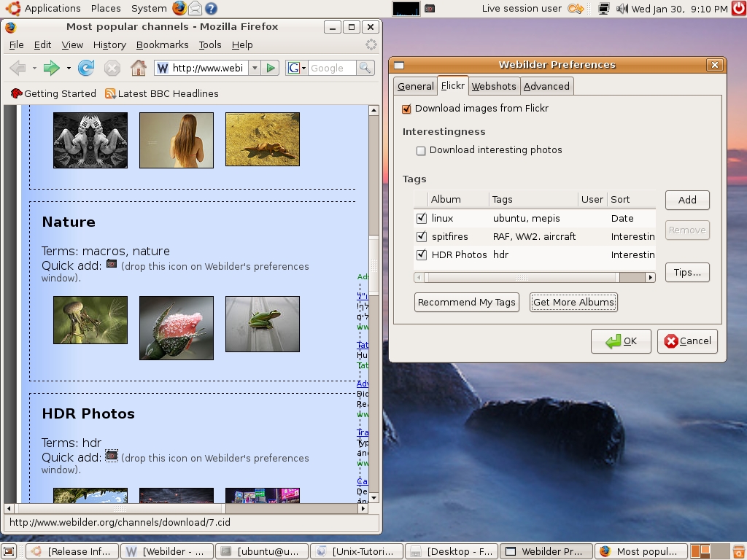Click the date and time clock
The height and width of the screenshot is (560, 747).
679,9
